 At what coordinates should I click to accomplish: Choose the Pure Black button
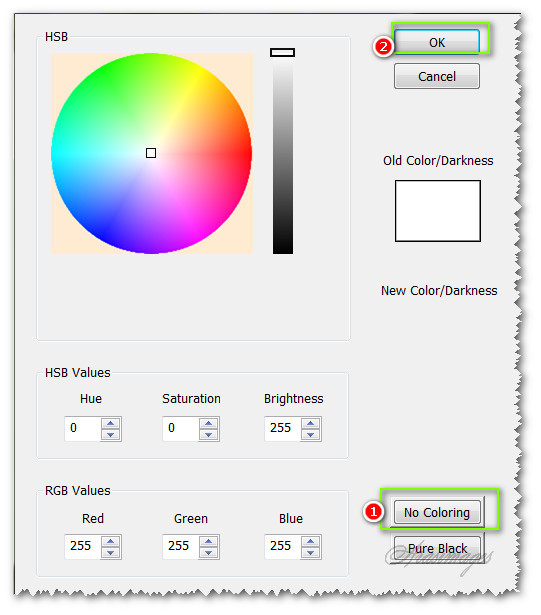(x=437, y=548)
